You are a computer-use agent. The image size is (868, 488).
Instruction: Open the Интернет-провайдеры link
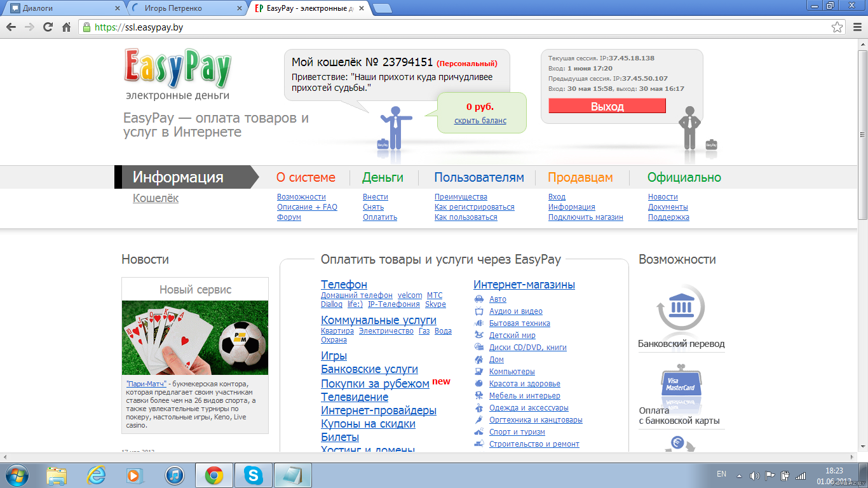[x=379, y=411]
